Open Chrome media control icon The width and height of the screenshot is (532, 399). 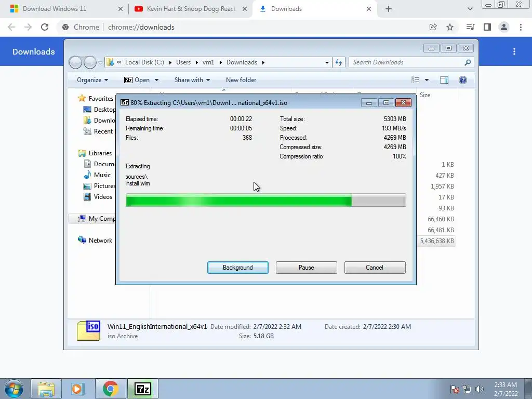470,27
